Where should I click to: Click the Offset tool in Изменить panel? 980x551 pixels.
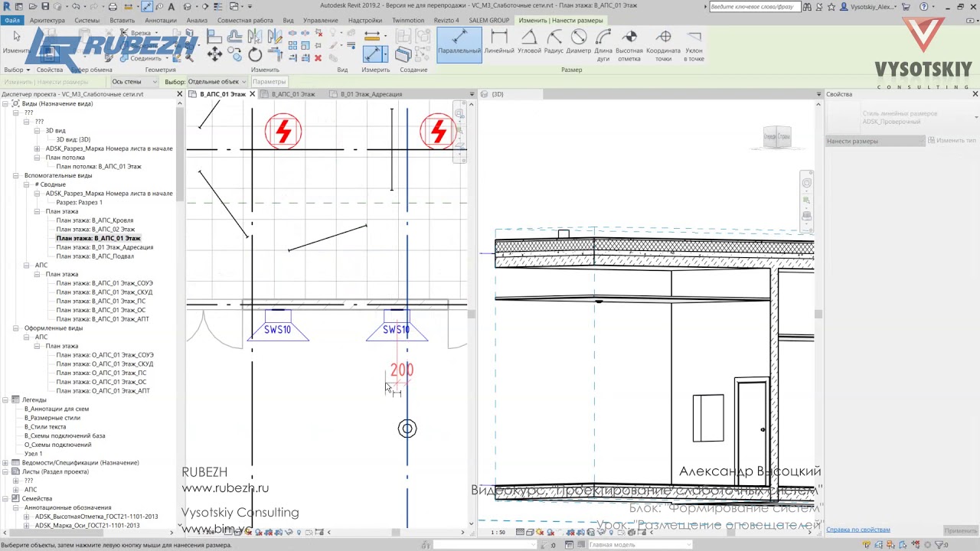click(x=234, y=37)
